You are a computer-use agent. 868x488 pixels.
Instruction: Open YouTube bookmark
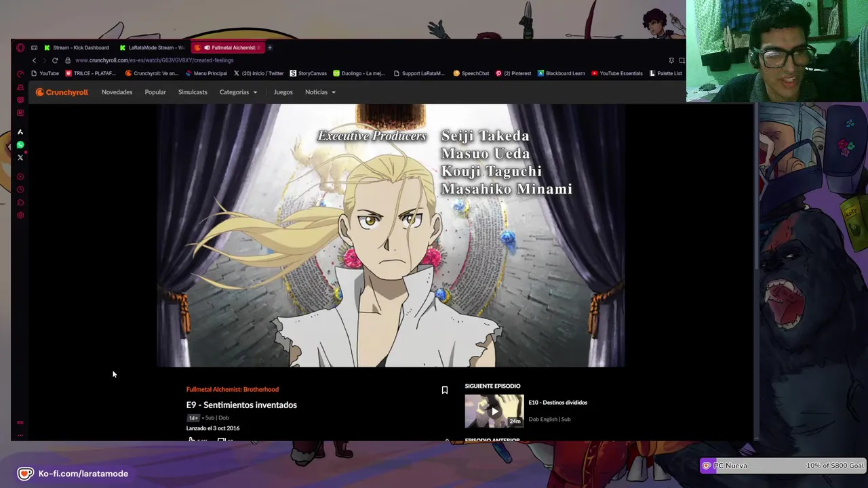pos(45,73)
